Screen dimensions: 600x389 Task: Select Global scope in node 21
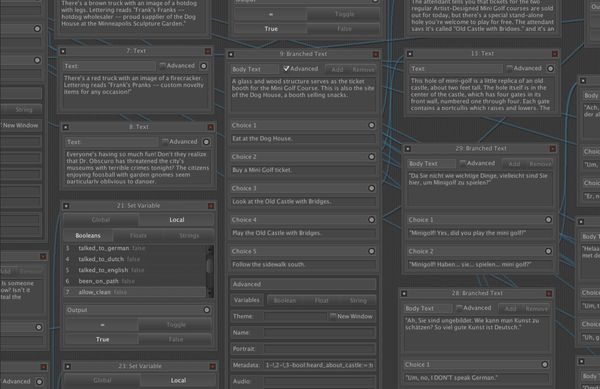[101, 220]
